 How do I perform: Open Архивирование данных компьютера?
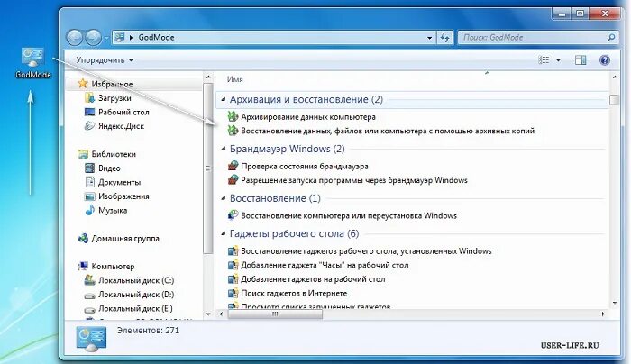click(x=308, y=117)
